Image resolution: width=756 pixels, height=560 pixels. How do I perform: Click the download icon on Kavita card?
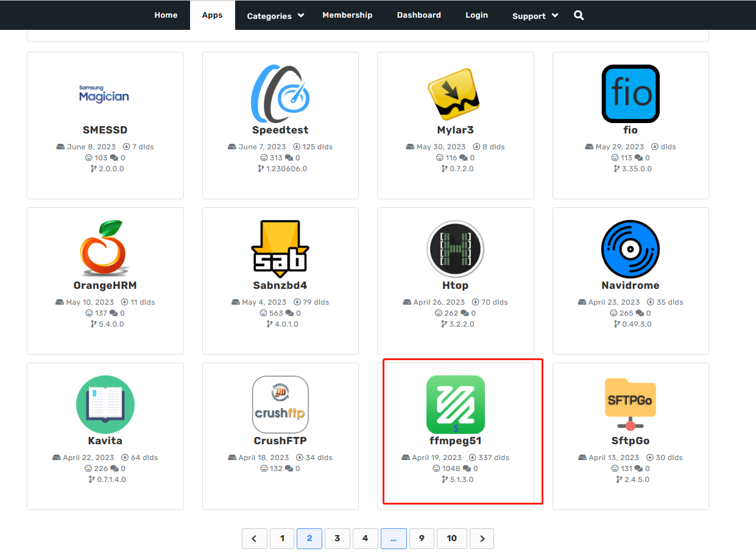coord(125,458)
